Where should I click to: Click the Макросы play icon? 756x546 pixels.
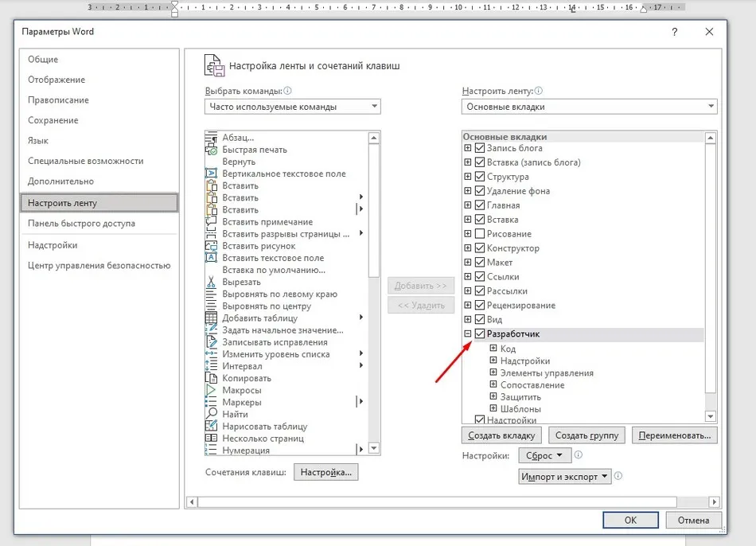tap(211, 390)
